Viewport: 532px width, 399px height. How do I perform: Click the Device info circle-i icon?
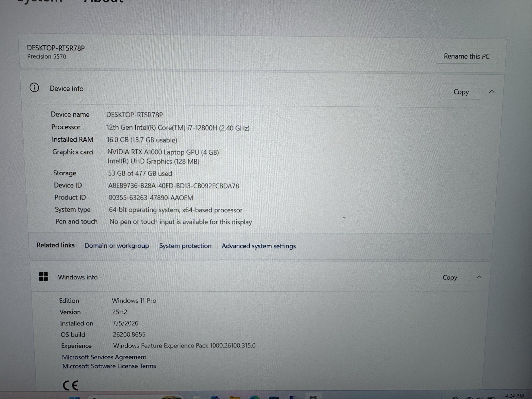pos(34,88)
